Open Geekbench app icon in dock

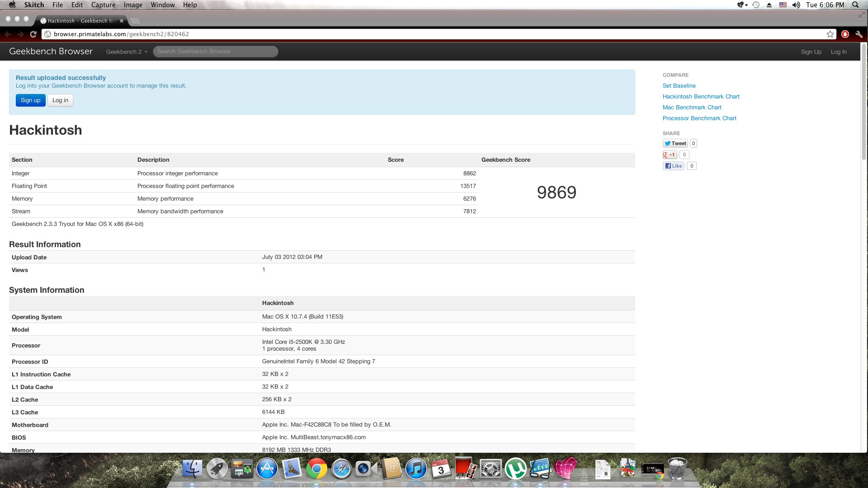pyautogui.click(x=540, y=469)
